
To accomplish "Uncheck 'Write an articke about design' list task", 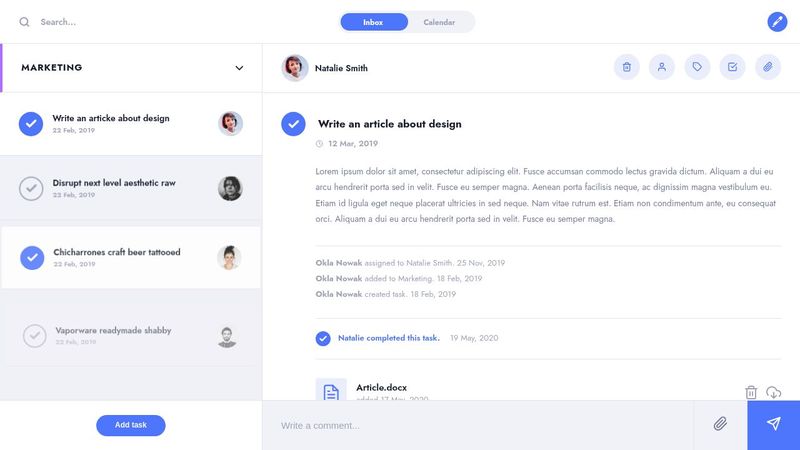I will pos(31,123).
